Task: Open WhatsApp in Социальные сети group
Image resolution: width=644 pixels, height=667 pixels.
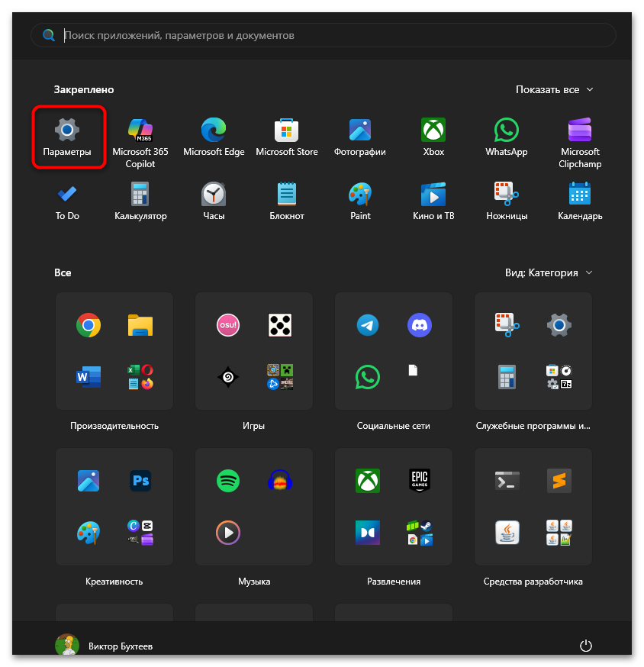Action: coord(368,377)
